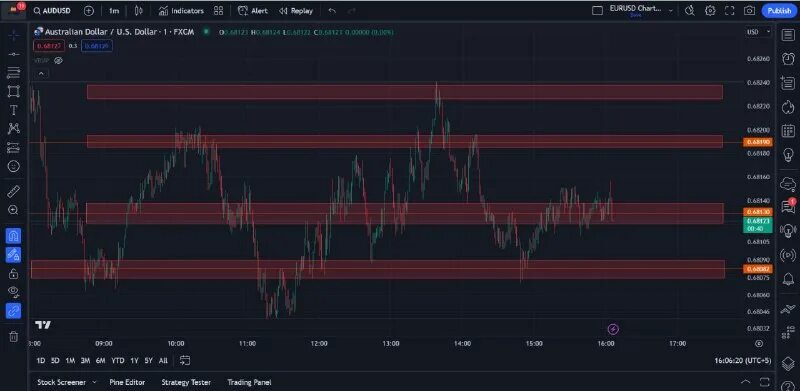Expand the Stock Screener dropdown arrow
The image size is (800, 391).
pyautogui.click(x=94, y=382)
